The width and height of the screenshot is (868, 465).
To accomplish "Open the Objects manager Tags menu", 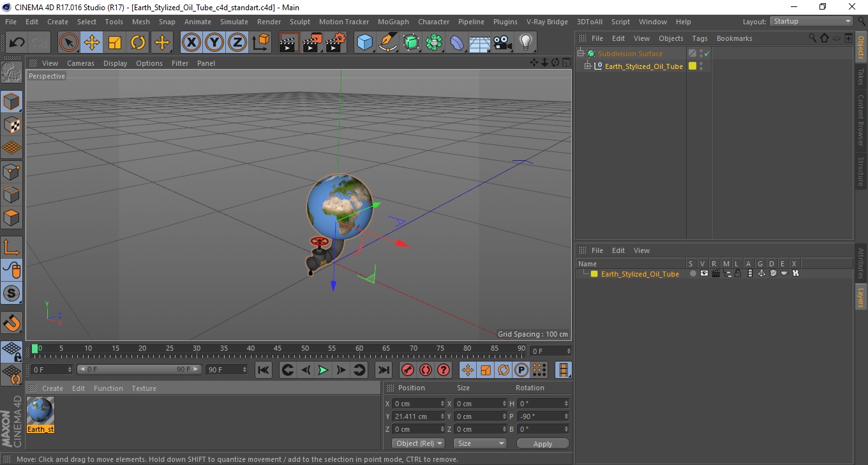I will point(700,38).
